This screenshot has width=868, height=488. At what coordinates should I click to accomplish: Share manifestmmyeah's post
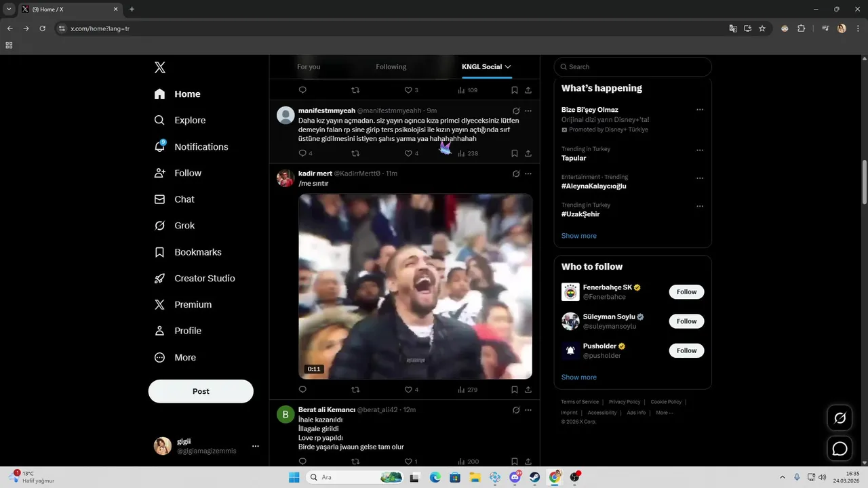[528, 153]
